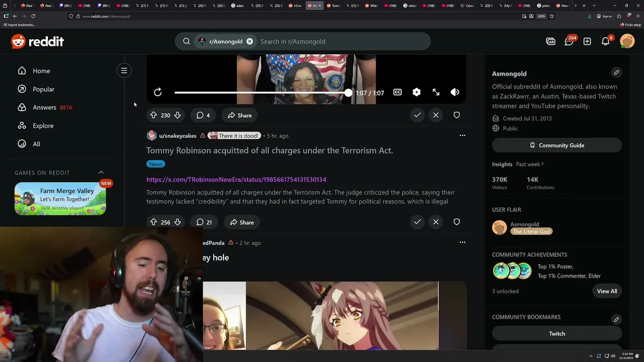The height and width of the screenshot is (362, 644).
Task: Open mod shield on 230-point post
Action: pyautogui.click(x=457, y=115)
